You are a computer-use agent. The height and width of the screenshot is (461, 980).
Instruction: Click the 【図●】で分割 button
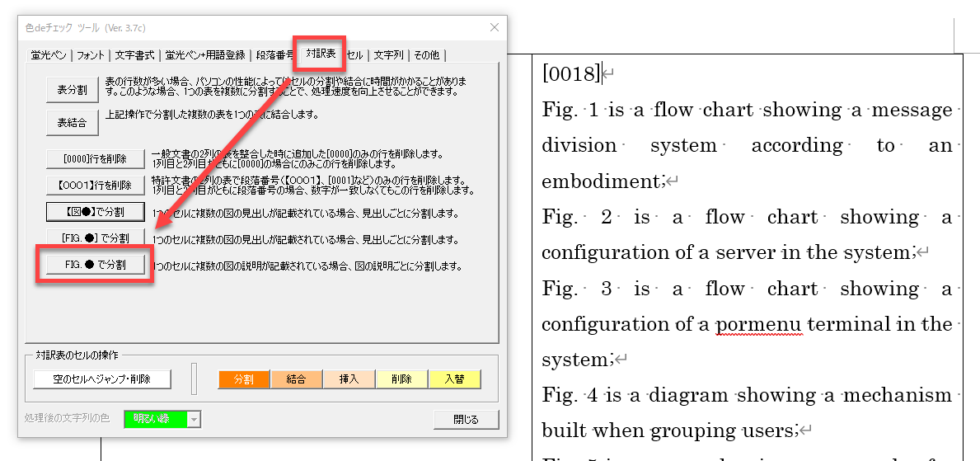click(96, 212)
